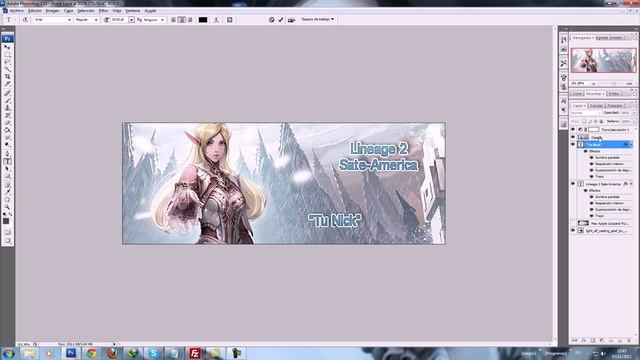Select the Horizontal Type tool in toolbox
The image size is (640, 360).
pyautogui.click(x=7, y=162)
